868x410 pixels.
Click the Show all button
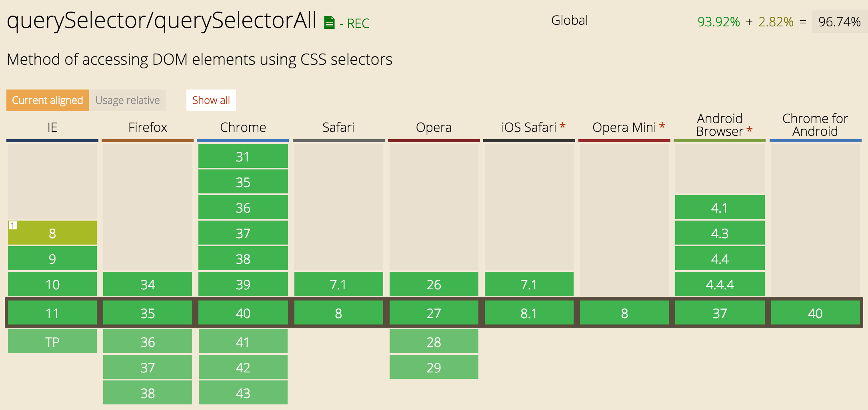(211, 100)
